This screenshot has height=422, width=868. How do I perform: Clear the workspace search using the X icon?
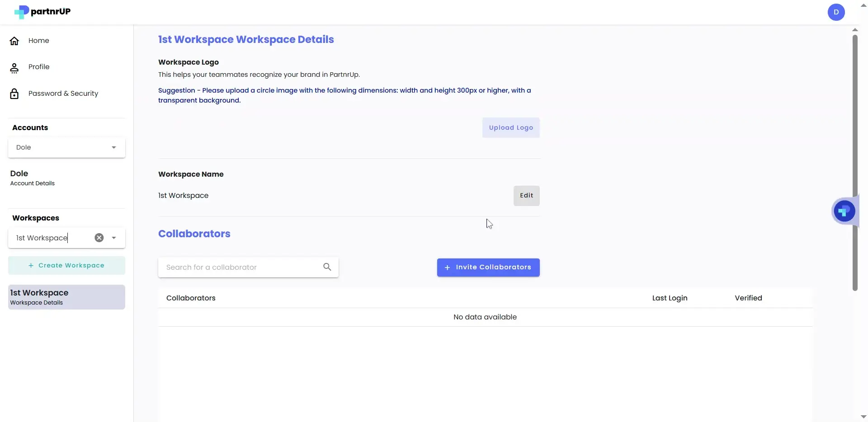(99, 238)
